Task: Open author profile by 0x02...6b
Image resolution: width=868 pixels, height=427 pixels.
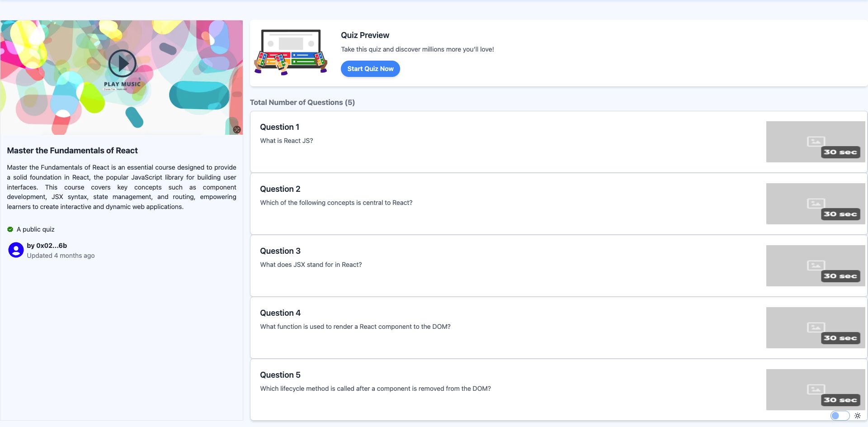Action: 47,246
